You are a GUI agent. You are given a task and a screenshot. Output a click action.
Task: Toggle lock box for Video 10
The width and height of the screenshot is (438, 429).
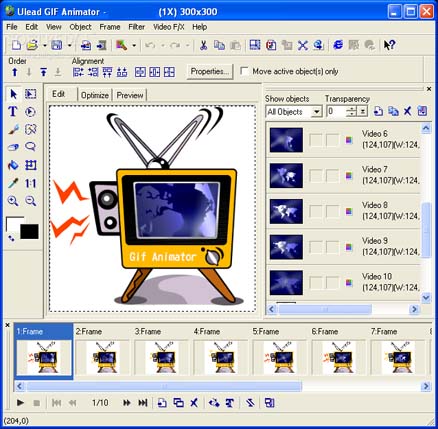coord(332,283)
